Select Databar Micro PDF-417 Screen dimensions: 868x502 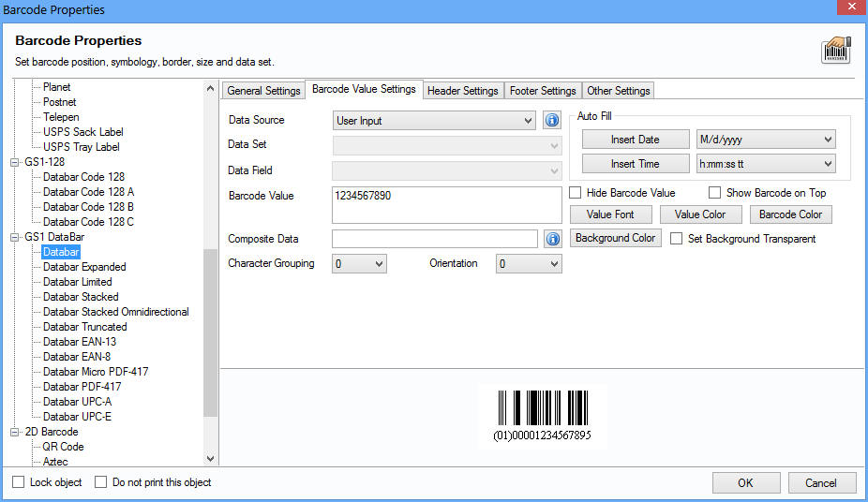pyautogui.click(x=96, y=372)
